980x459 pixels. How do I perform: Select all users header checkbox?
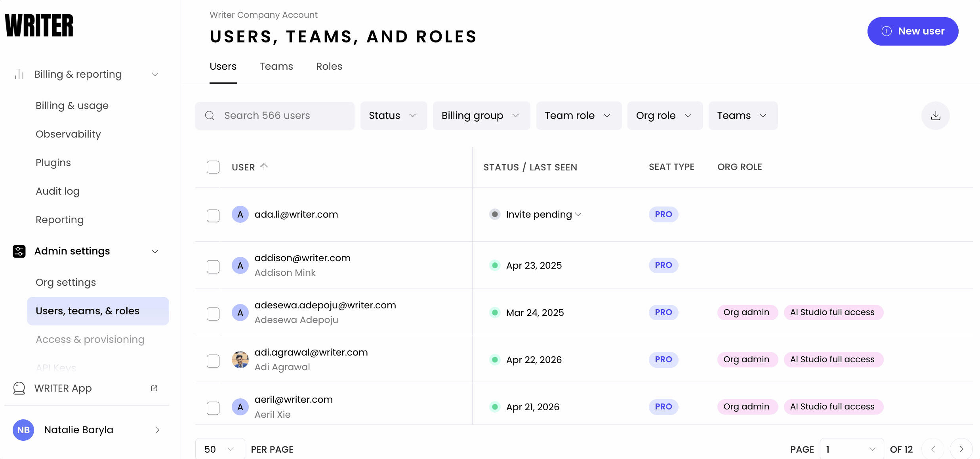pyautogui.click(x=213, y=167)
